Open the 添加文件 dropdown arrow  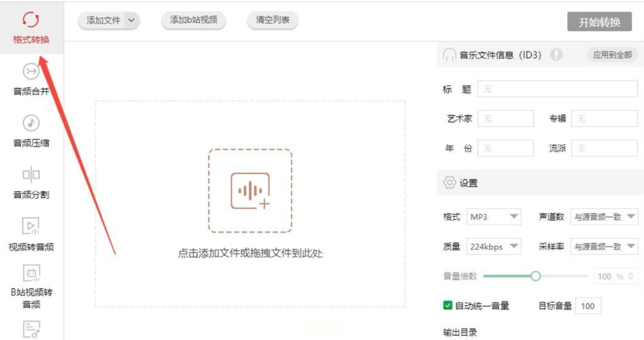(x=131, y=20)
